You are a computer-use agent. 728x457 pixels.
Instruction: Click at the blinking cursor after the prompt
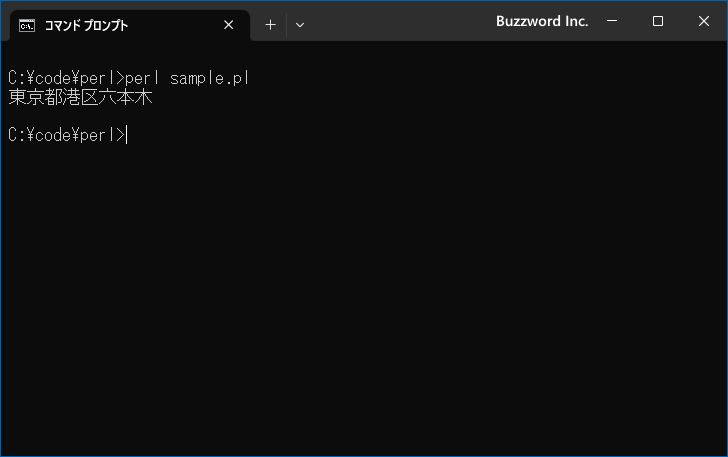coord(126,135)
